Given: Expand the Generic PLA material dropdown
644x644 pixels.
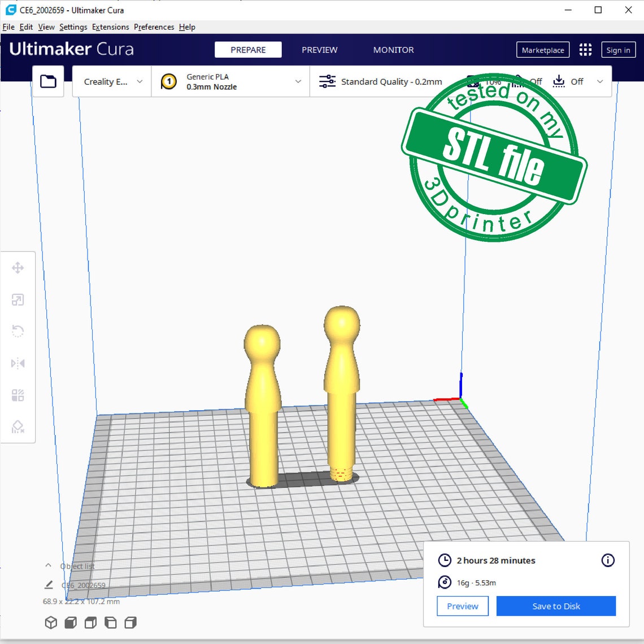Looking at the screenshot, I should (x=298, y=81).
